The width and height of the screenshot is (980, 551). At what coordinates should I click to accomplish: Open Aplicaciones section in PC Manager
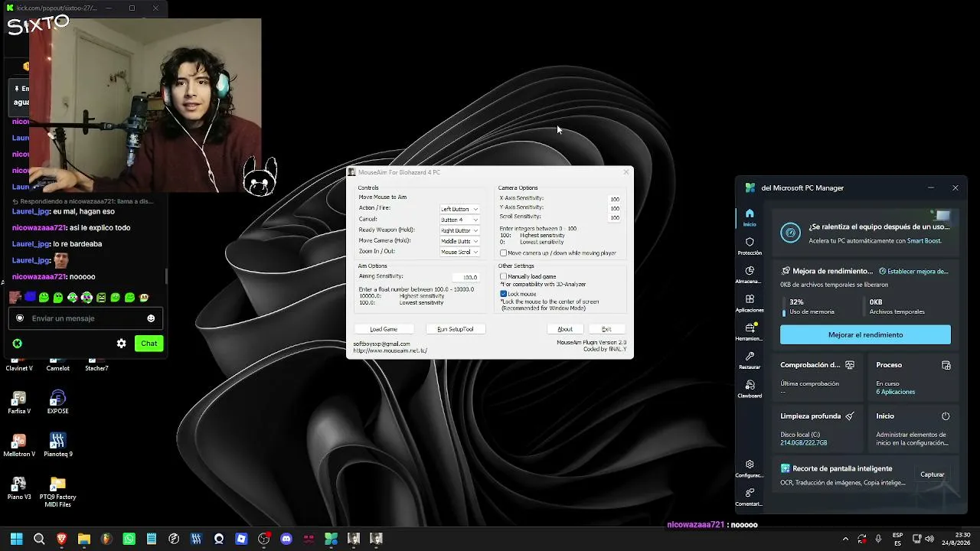pyautogui.click(x=750, y=303)
